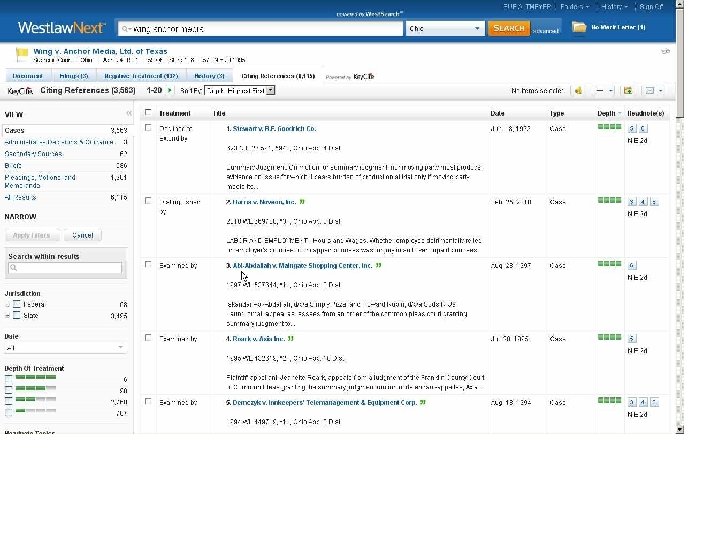The image size is (720, 540).
Task: Enable the State jurisdiction filter checkbox
Action: point(17,315)
